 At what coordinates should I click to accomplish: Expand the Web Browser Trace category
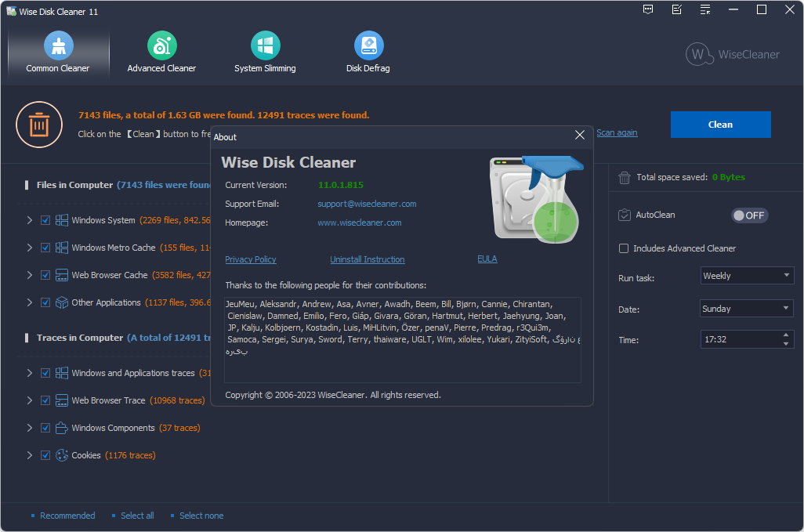(x=29, y=400)
